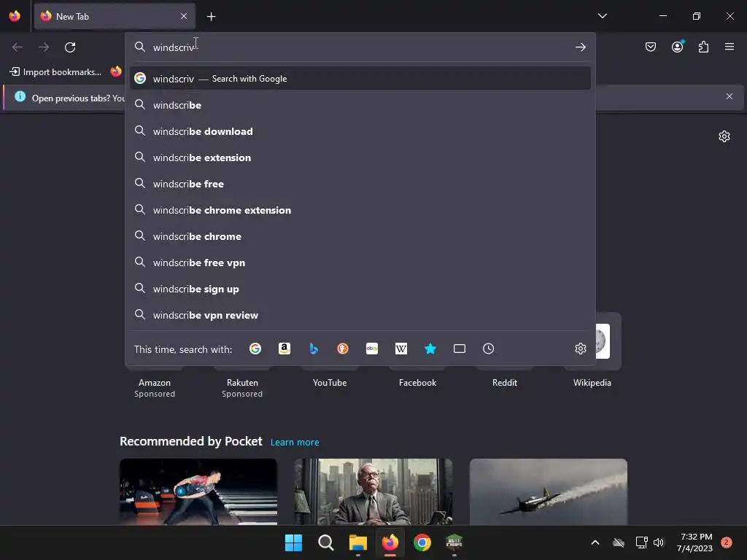Open the Facebook shortcut
This screenshot has height=560, width=747.
pyautogui.click(x=417, y=382)
